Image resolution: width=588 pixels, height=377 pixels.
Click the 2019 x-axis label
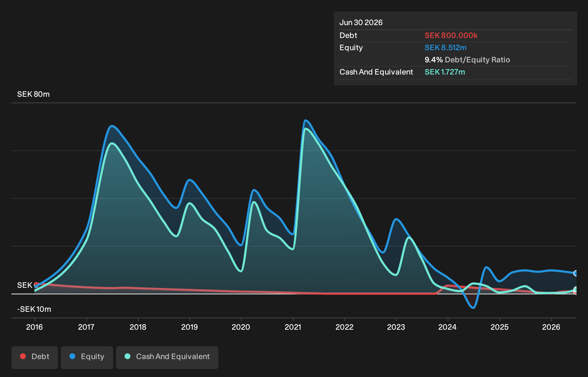click(189, 327)
